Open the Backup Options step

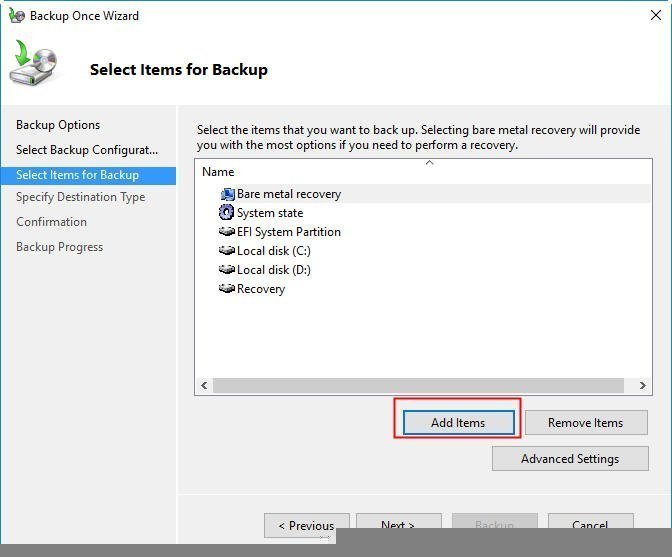(58, 125)
